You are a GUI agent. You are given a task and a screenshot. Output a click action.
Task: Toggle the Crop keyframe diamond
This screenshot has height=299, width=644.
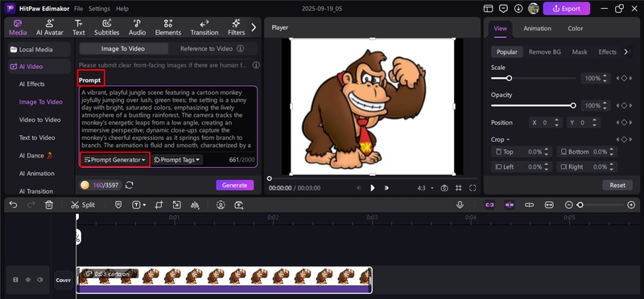pyautogui.click(x=624, y=139)
